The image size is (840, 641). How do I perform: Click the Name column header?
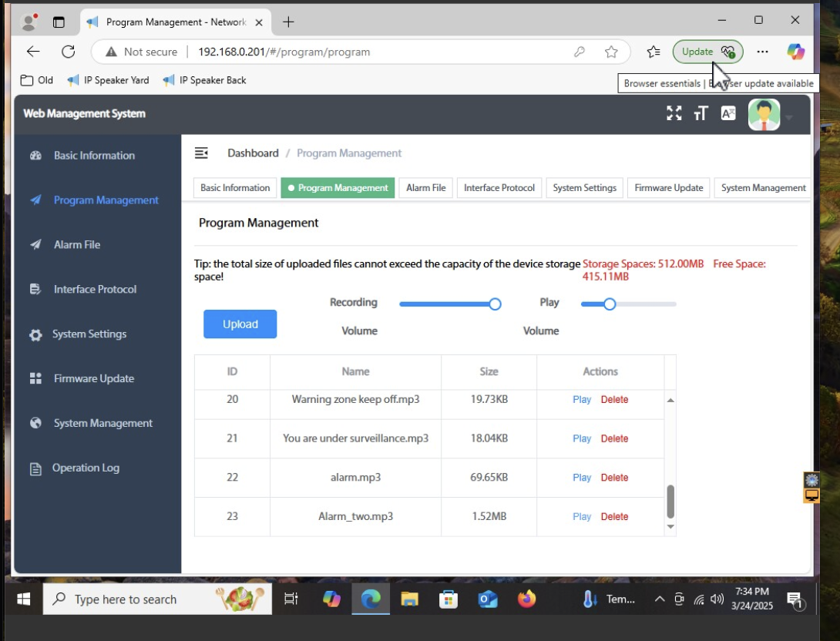point(356,371)
